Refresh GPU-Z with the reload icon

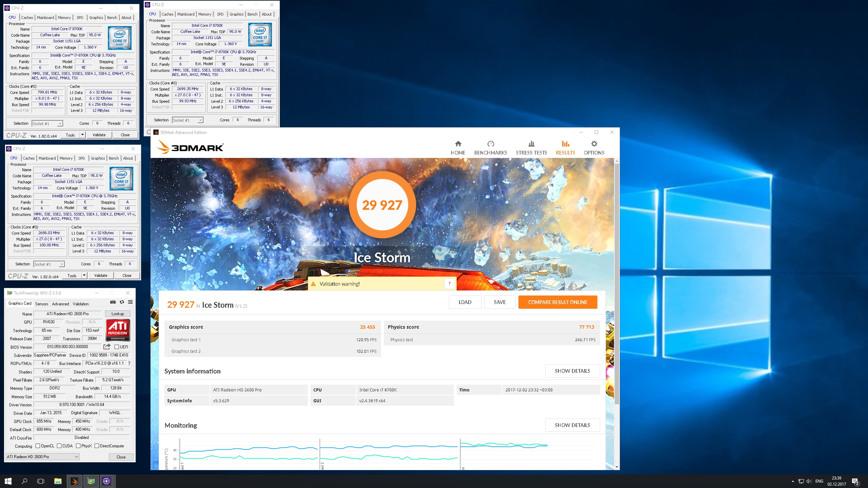tap(122, 302)
